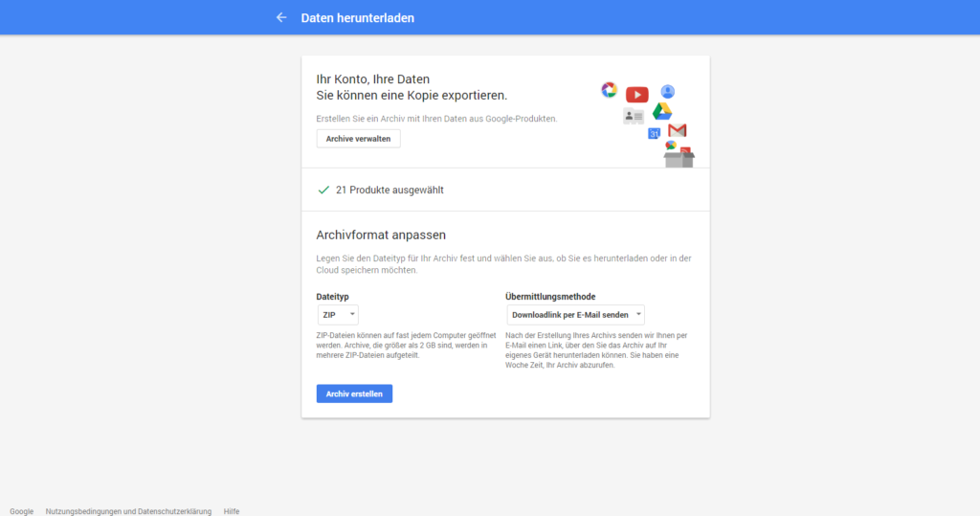Open the Übermittlungsmethode dropdown

(x=575, y=314)
